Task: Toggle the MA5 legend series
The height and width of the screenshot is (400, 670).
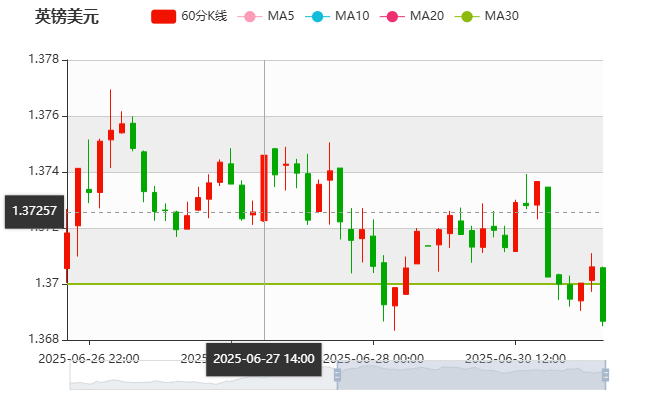Action: [266, 16]
